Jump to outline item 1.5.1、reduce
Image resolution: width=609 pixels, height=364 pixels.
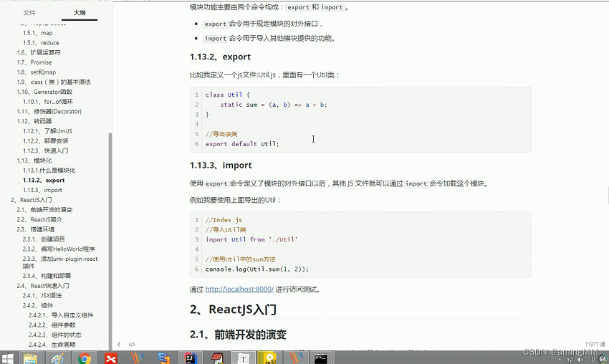[41, 43]
